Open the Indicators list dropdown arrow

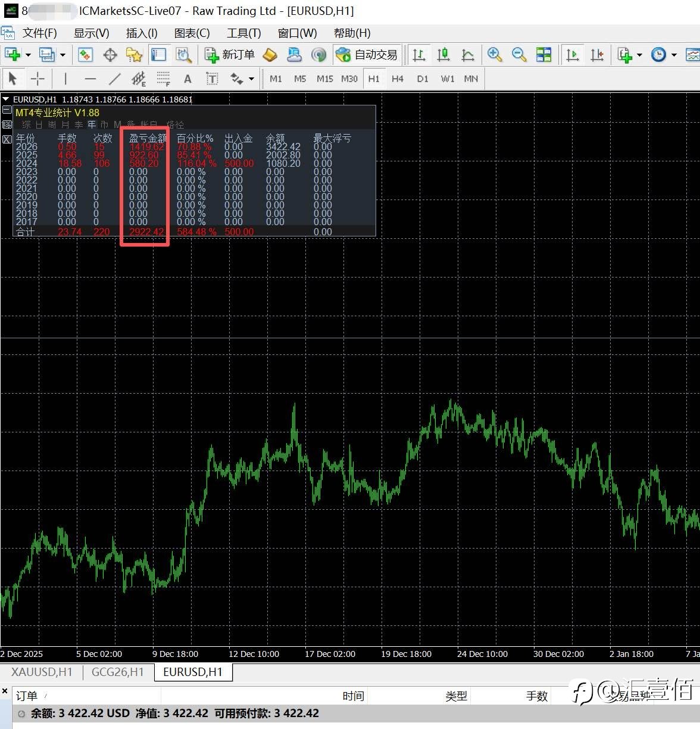click(640, 55)
